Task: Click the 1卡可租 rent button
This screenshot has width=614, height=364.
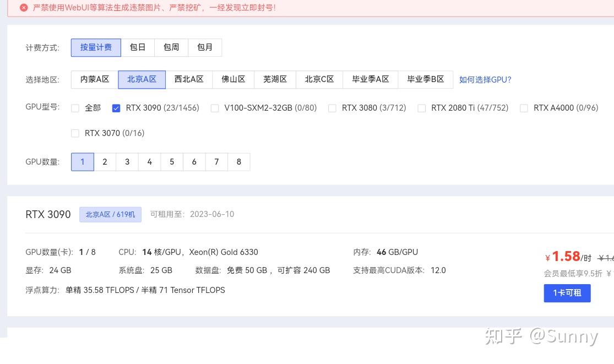Action: [x=567, y=293]
